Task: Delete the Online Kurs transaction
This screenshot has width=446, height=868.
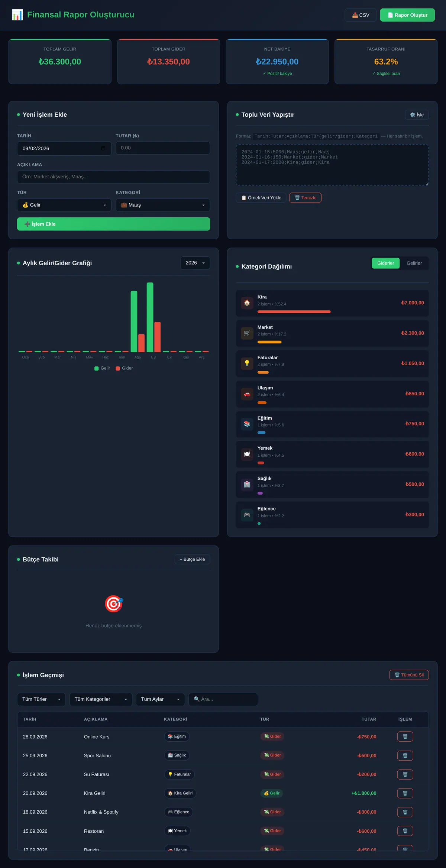Action: tap(405, 736)
